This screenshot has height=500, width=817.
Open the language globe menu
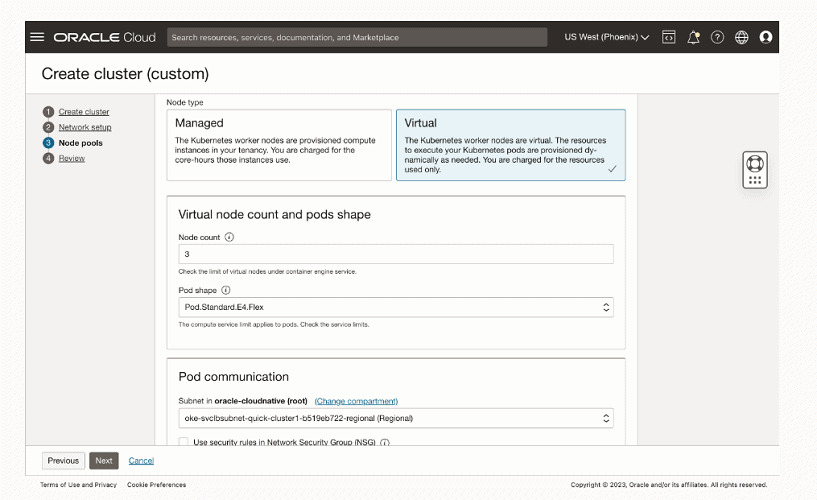741,37
